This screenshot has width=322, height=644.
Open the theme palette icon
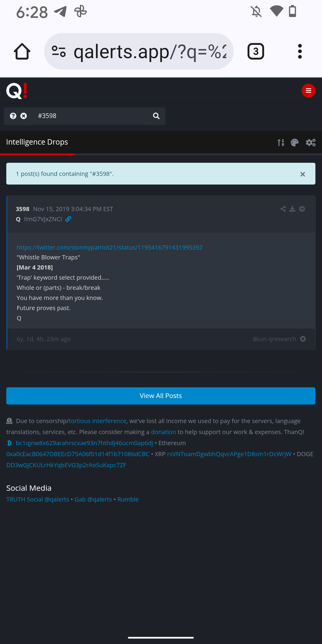click(x=295, y=143)
